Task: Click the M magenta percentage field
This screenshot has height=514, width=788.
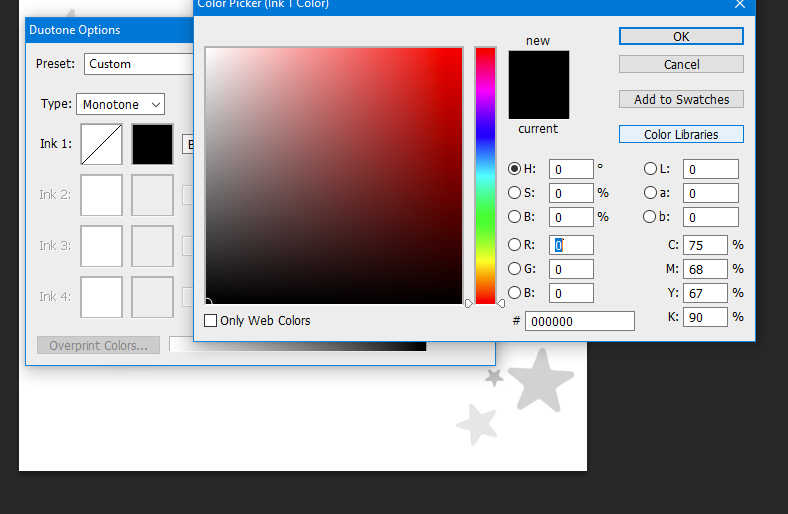Action: pos(705,269)
